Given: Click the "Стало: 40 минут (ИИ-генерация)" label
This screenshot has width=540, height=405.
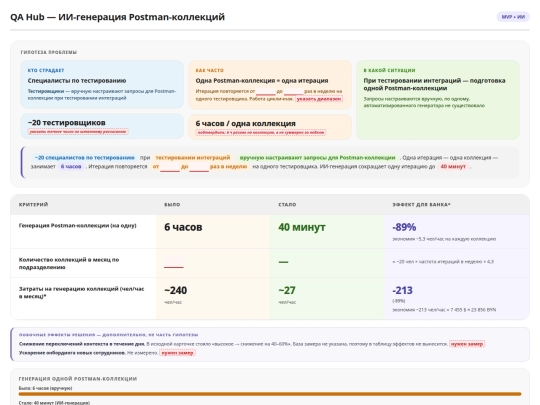Looking at the screenshot, I should 54,403.
